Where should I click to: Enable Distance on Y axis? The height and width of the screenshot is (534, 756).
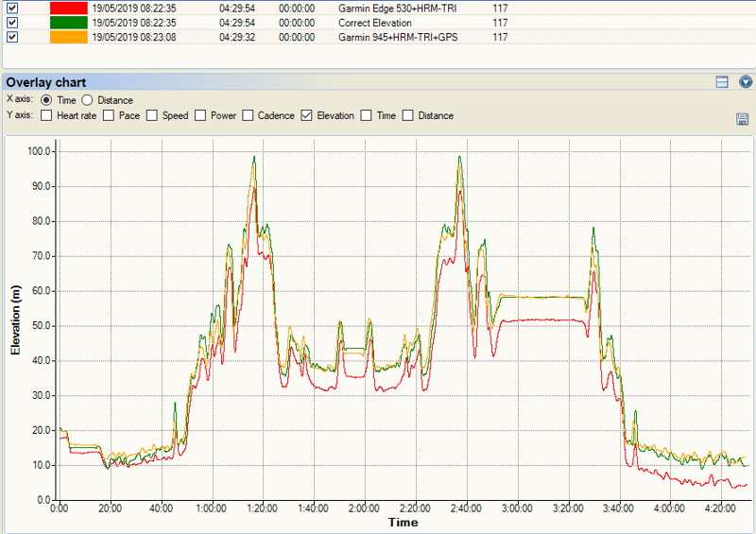tap(408, 115)
